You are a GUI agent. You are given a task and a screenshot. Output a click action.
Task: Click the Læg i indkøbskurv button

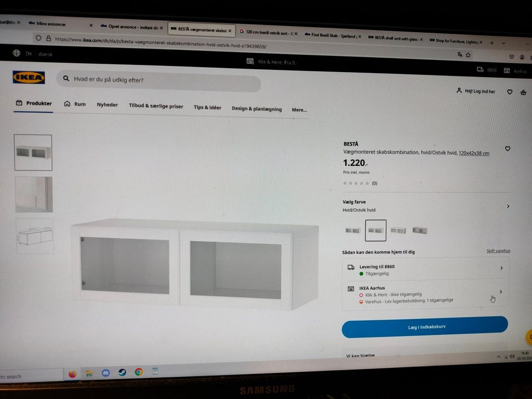tap(425, 327)
